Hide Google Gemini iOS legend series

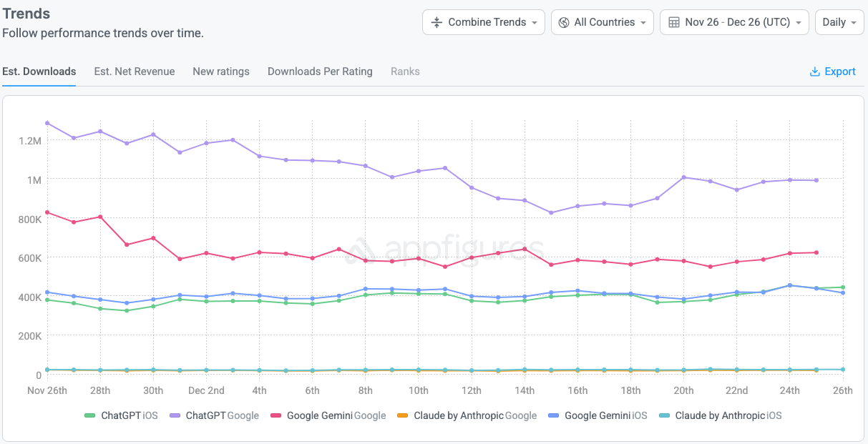coord(598,415)
